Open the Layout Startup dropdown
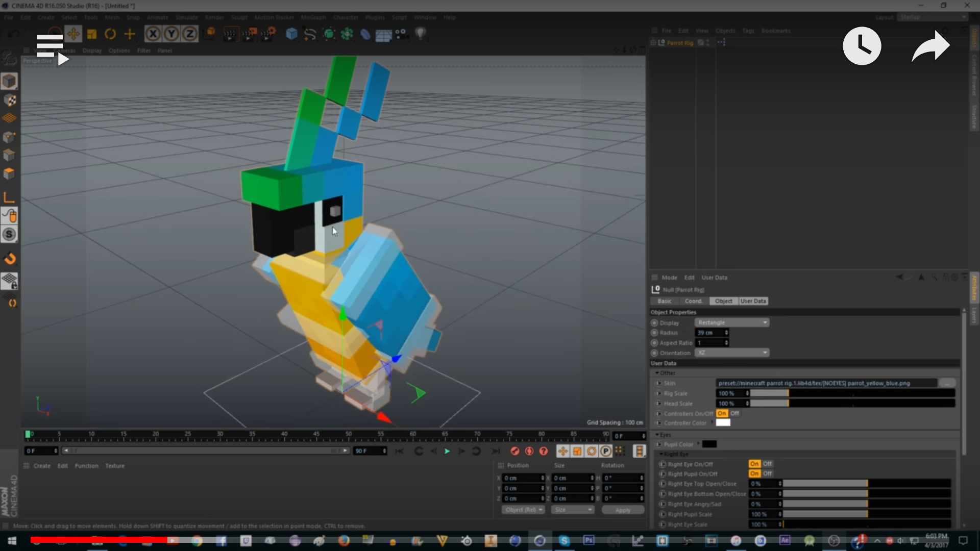Screen dimensions: 980x551 coord(933,17)
